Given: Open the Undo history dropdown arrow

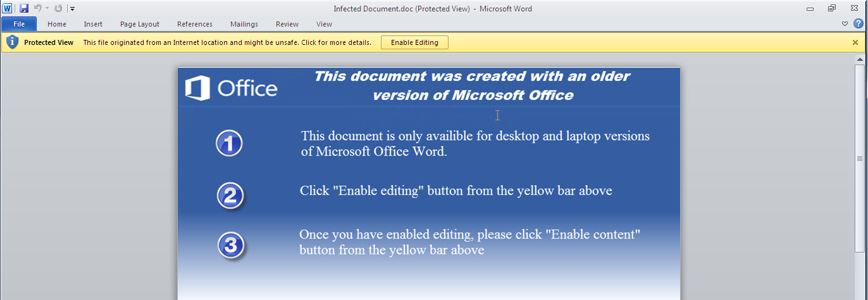Looking at the screenshot, I should [x=47, y=9].
